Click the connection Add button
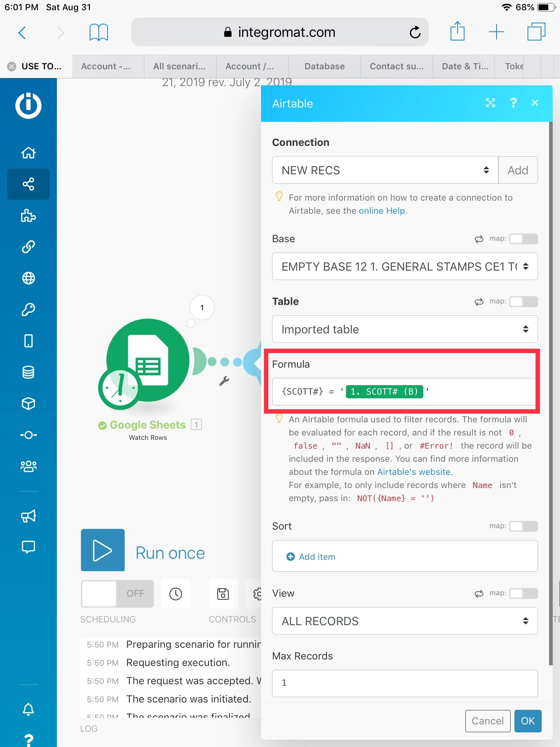Screen dimensions: 560x747 [x=518, y=170]
